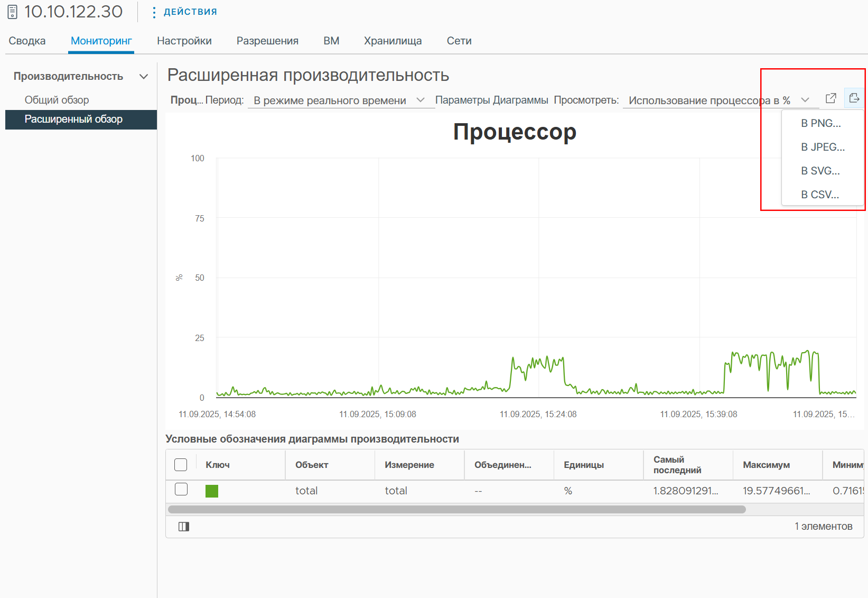The image size is (868, 598).
Task: Check the select-all checkbox in table header
Action: coord(181,465)
